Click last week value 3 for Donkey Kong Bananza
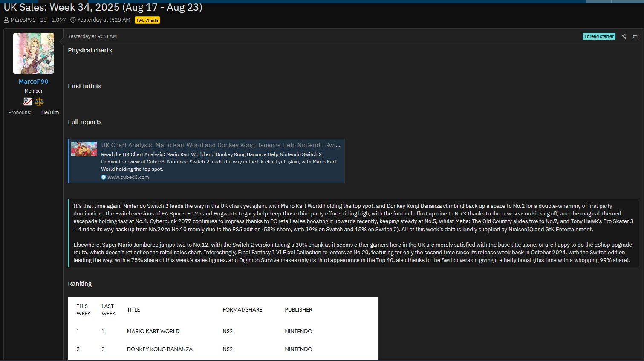 (x=103, y=349)
